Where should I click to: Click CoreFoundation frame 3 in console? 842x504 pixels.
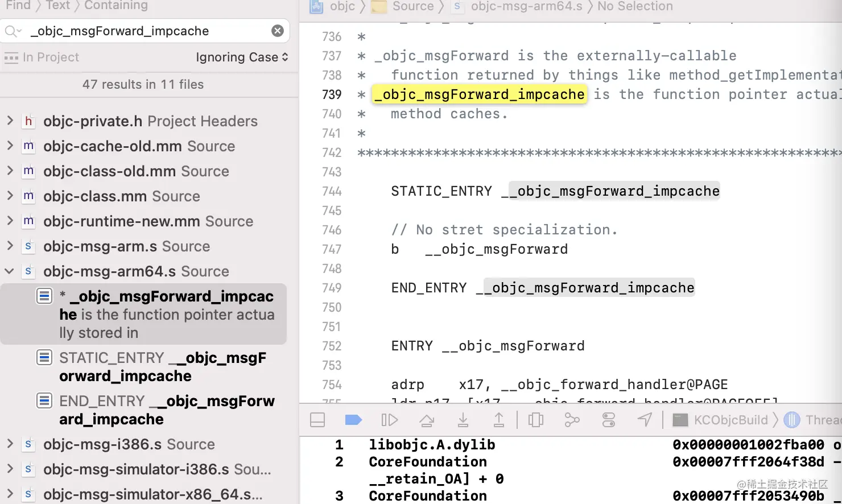coord(428,496)
